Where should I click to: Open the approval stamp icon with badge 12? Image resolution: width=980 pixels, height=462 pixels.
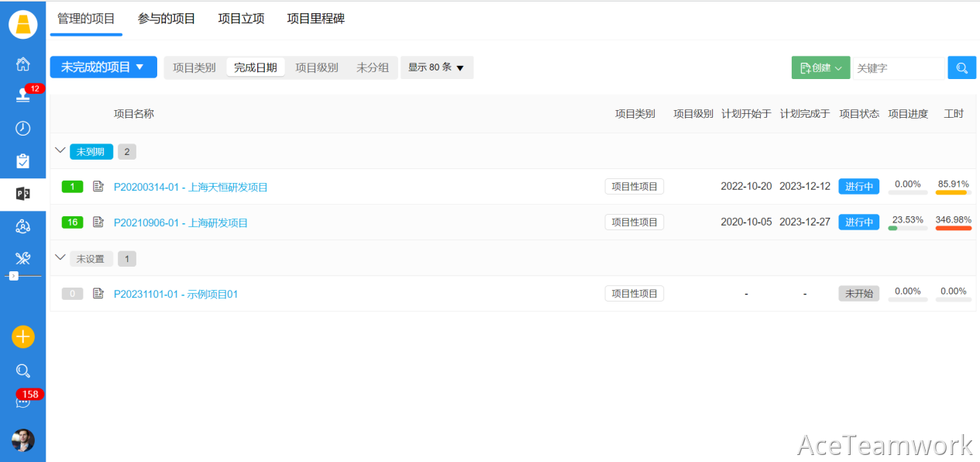click(x=22, y=95)
